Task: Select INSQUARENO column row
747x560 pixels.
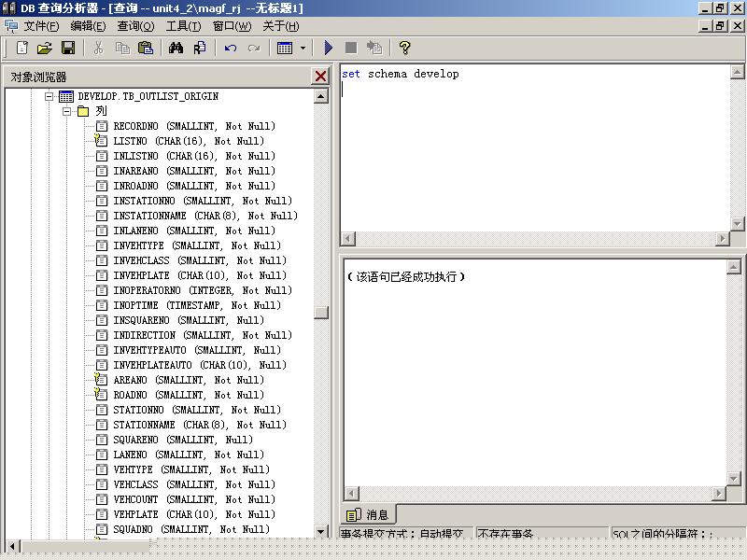Action: click(x=189, y=320)
